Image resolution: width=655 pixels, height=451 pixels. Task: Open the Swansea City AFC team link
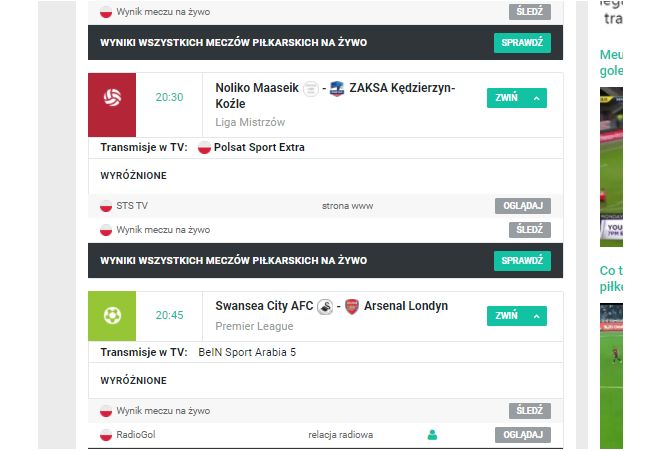[264, 306]
